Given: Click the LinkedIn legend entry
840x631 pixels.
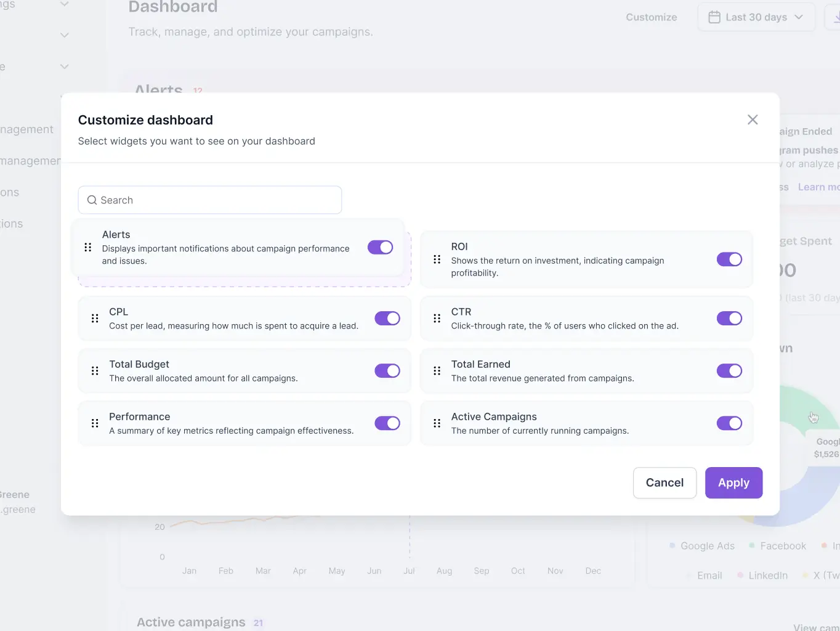Looking at the screenshot, I should pyautogui.click(x=762, y=576).
